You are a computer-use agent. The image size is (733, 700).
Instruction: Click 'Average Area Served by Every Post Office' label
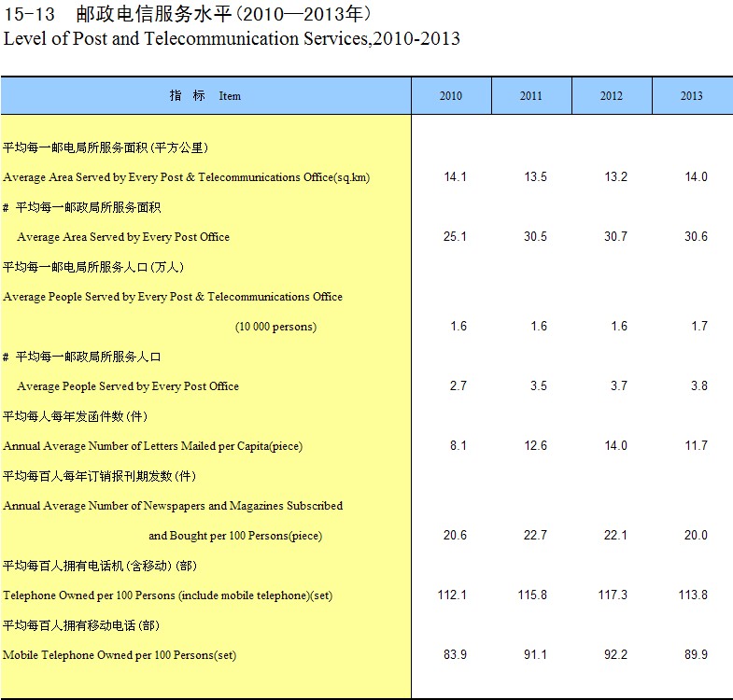(123, 237)
